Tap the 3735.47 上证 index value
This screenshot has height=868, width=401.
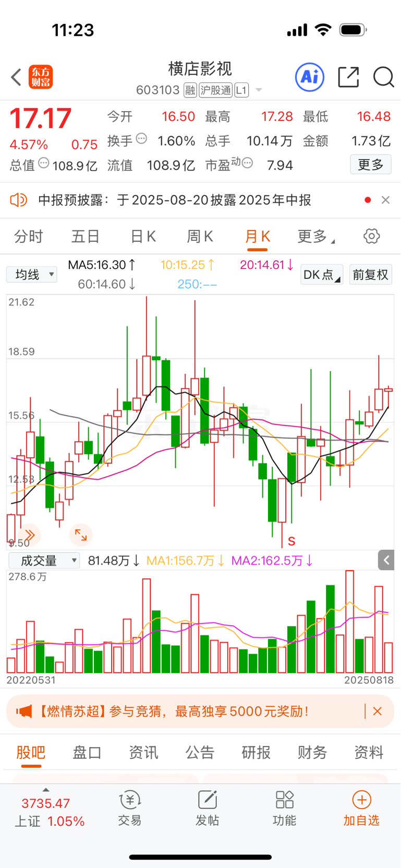(x=46, y=803)
